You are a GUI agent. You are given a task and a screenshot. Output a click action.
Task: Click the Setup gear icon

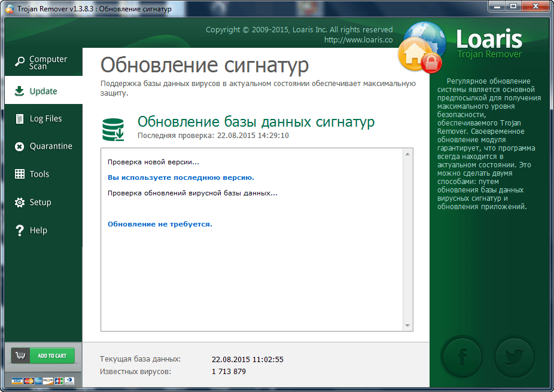19,202
